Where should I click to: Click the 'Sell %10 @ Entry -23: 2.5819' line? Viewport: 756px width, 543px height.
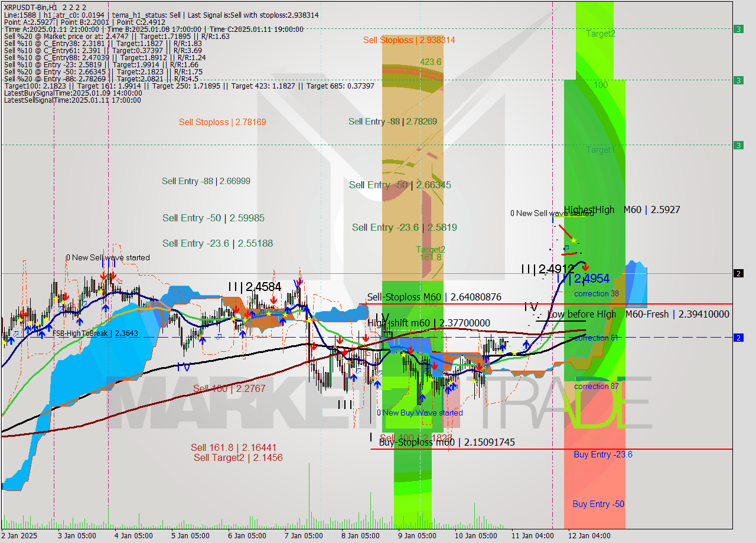coord(101,64)
